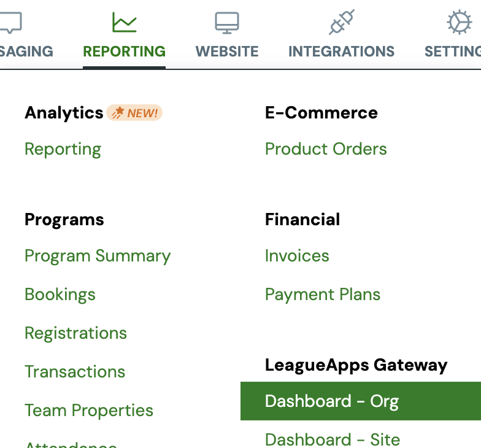Screen dimensions: 481x448
Task: Open Product Orders under E-Commerce
Action: (x=326, y=149)
